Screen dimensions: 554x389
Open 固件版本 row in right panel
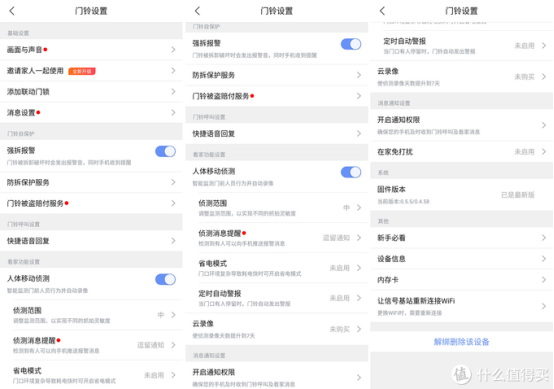[462, 195]
